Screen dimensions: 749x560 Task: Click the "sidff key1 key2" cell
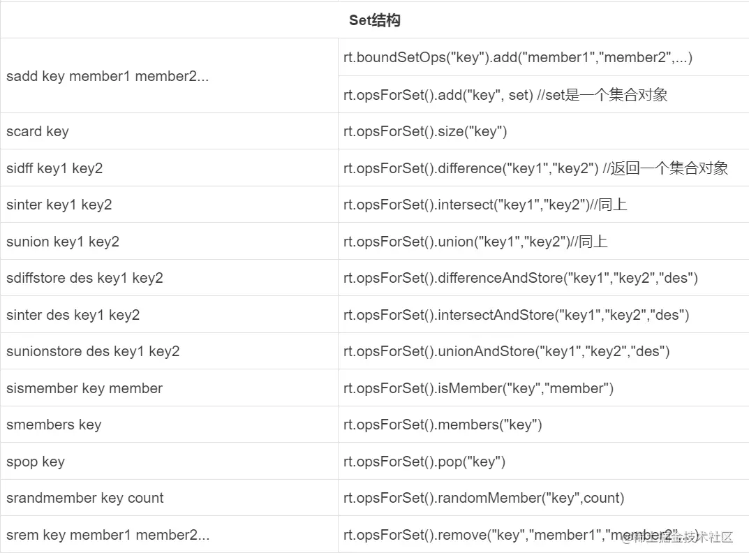(54, 168)
